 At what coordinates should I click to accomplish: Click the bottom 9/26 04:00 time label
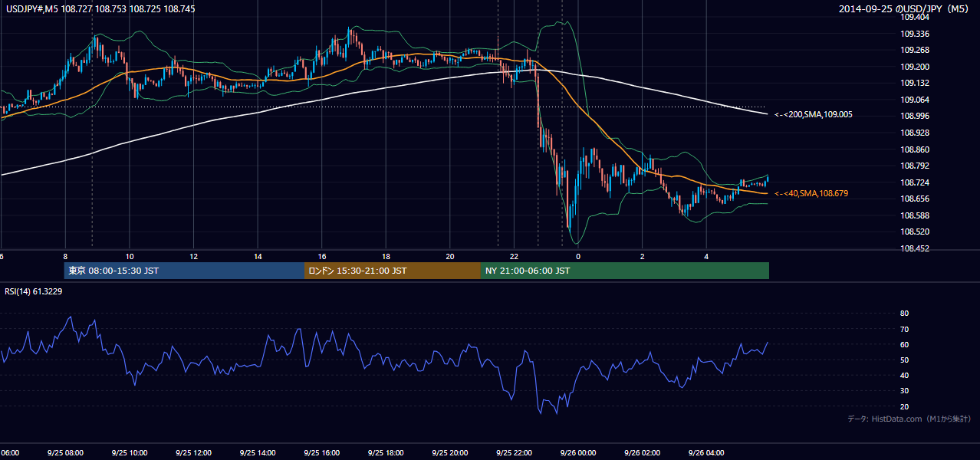[706, 453]
